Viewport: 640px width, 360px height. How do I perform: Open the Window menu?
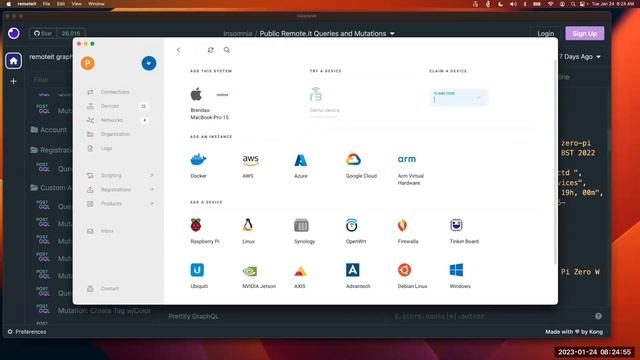coord(96,4)
